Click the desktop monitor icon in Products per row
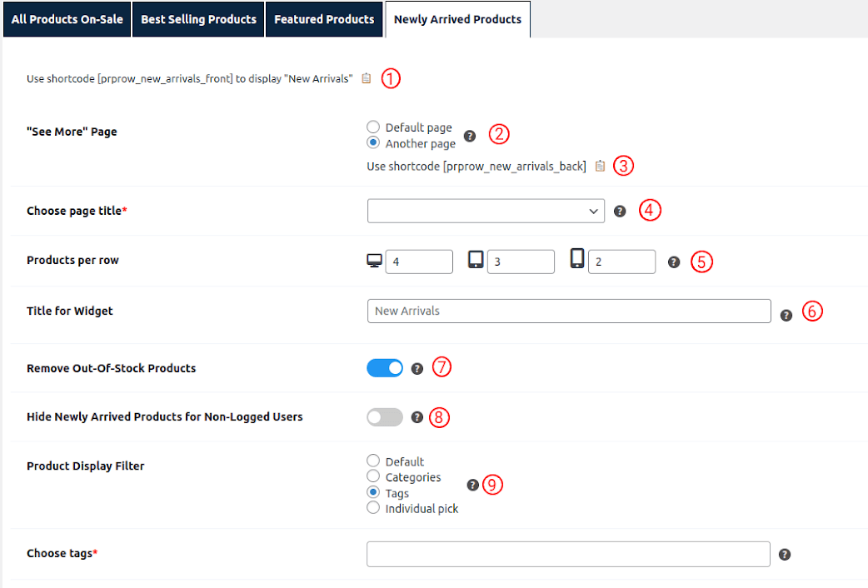 click(x=374, y=260)
